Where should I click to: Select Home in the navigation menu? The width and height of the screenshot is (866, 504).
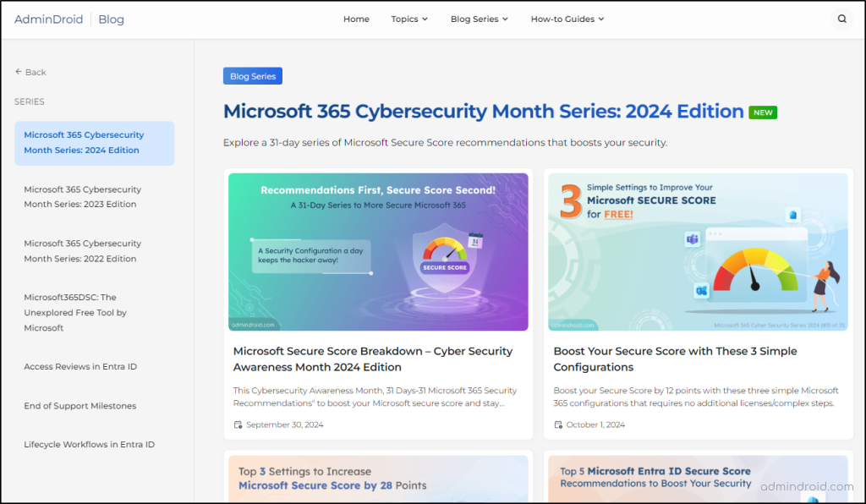[x=356, y=19]
